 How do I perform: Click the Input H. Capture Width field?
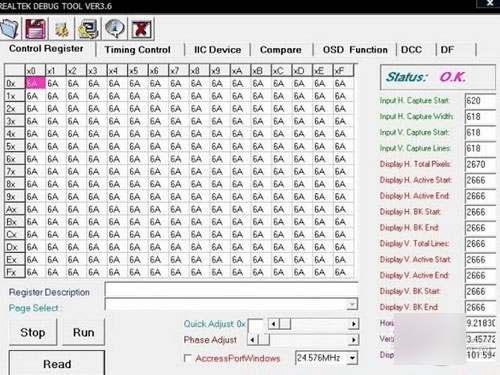pos(481,117)
